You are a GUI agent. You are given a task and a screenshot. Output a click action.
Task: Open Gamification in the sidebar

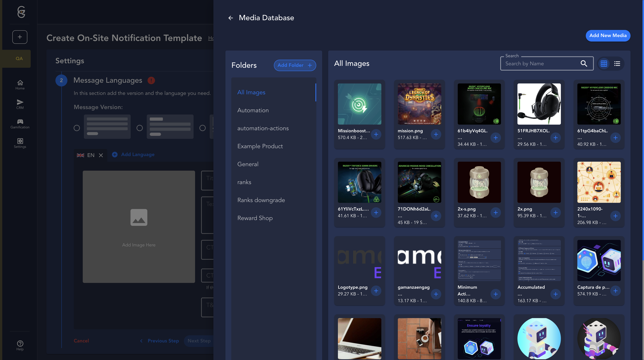point(20,124)
